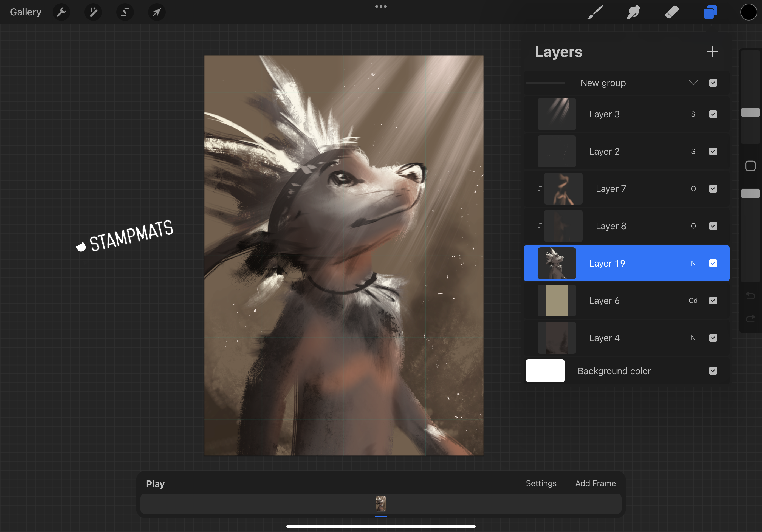Screen dimensions: 762x532
Task: Select the Selection S-ribbon tool
Action: click(125, 12)
